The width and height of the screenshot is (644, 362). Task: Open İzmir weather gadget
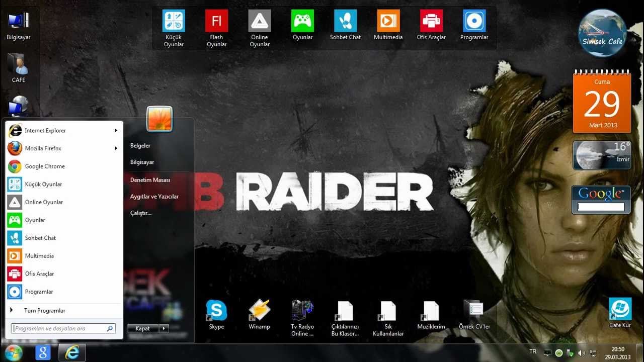(x=602, y=155)
